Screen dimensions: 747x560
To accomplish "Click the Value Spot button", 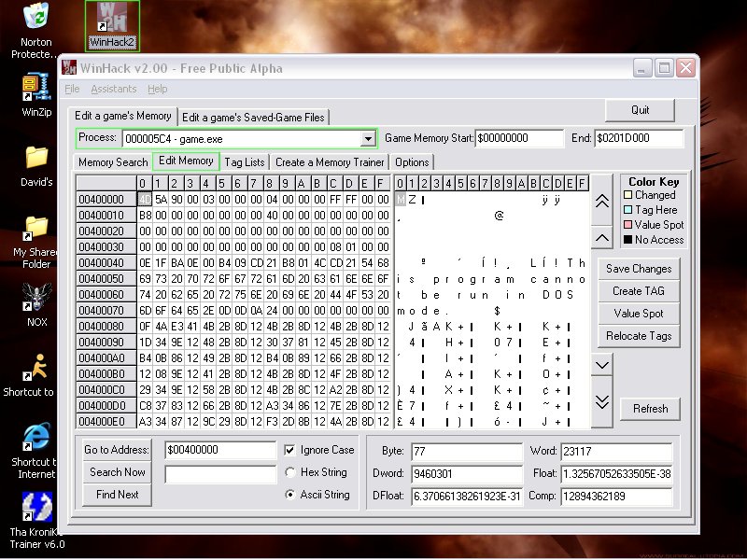I will (639, 314).
